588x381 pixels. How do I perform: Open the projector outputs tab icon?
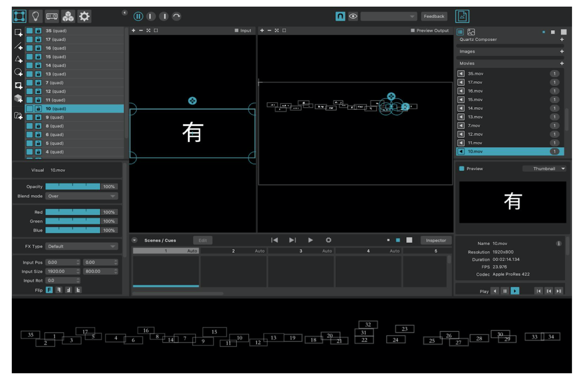[52, 16]
